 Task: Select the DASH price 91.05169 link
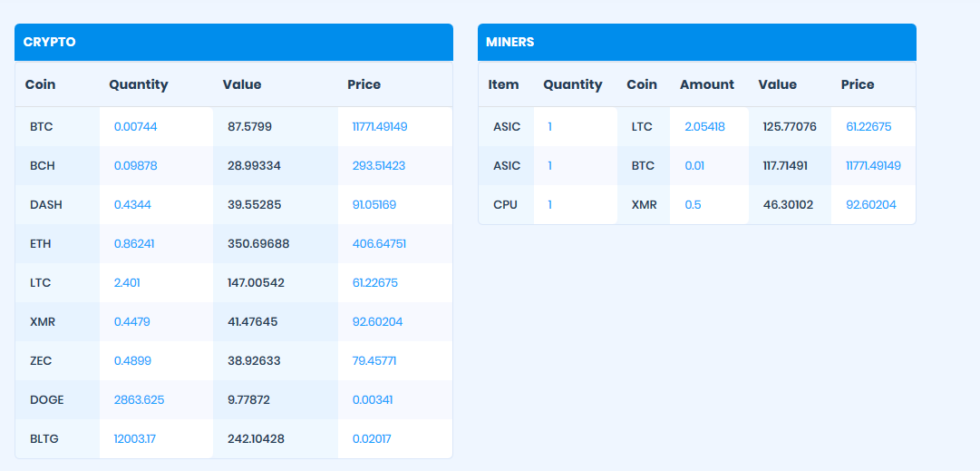[374, 205]
